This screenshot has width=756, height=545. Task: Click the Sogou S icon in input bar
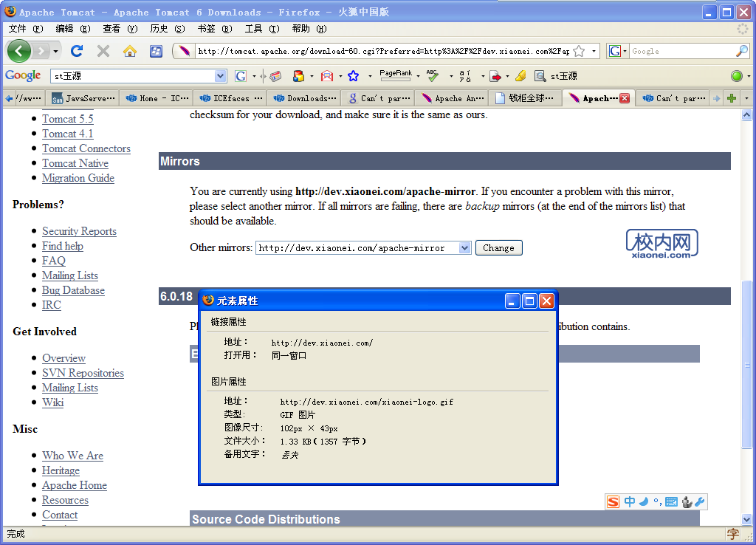[x=613, y=501]
